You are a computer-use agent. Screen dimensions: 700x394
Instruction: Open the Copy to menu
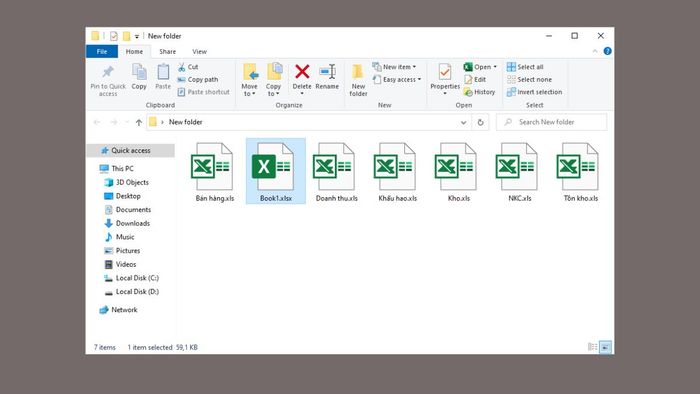[274, 80]
